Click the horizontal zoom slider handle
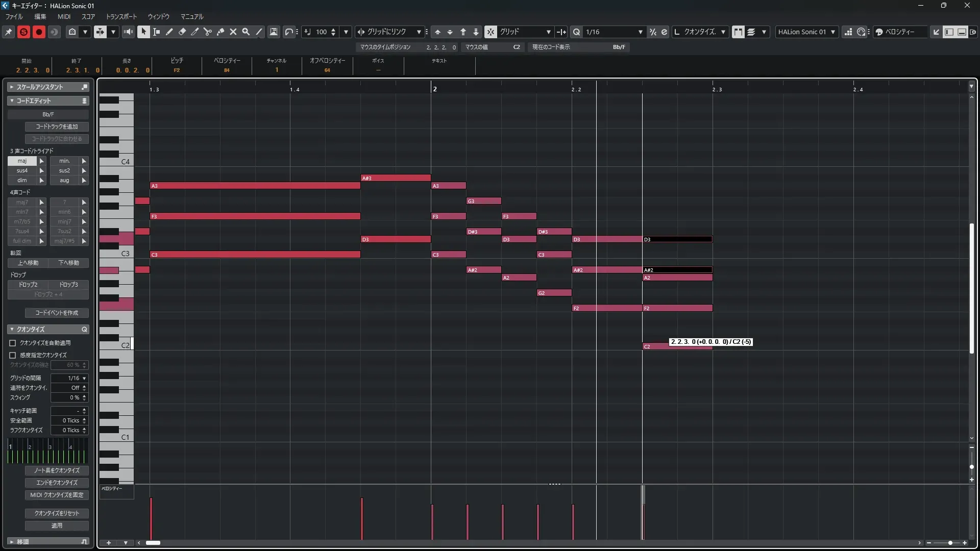The height and width of the screenshot is (551, 980). tap(950, 543)
